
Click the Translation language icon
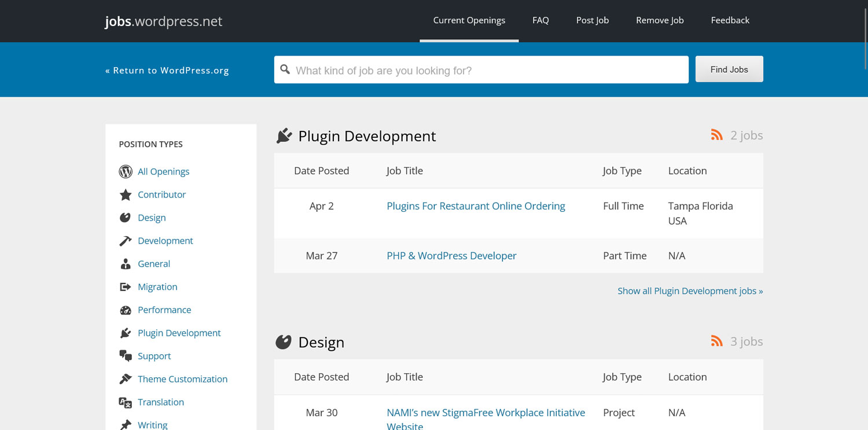click(x=126, y=402)
